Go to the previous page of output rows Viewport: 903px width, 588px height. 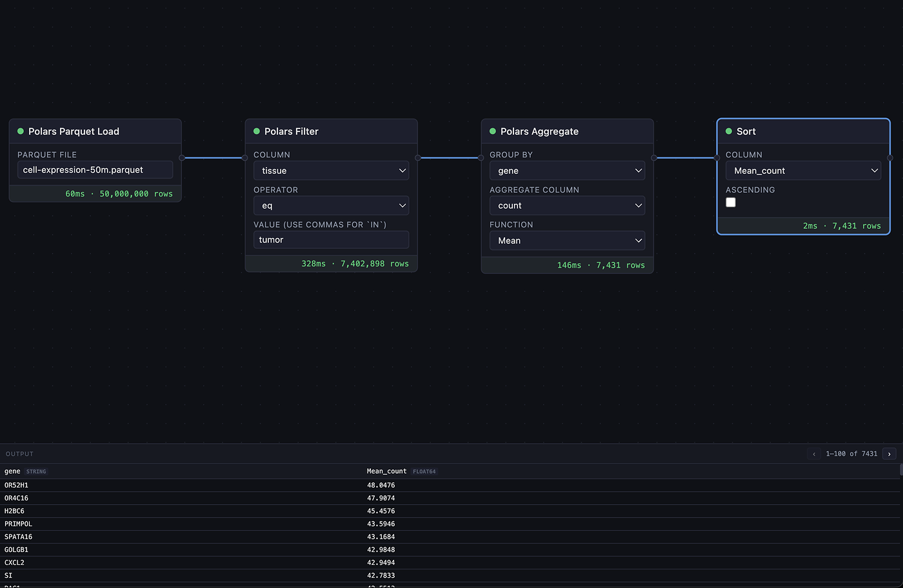(814, 454)
